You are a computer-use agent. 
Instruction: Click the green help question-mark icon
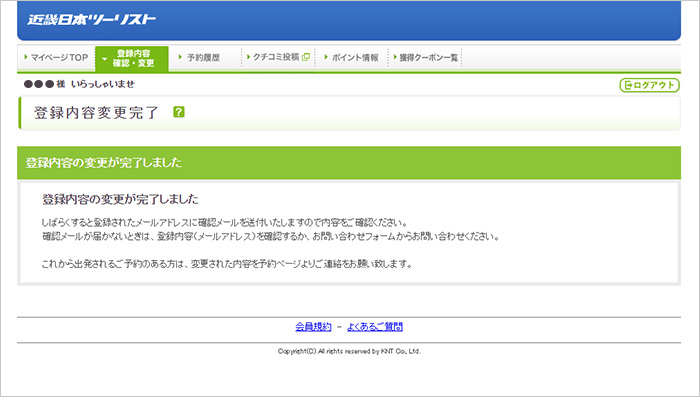click(179, 112)
